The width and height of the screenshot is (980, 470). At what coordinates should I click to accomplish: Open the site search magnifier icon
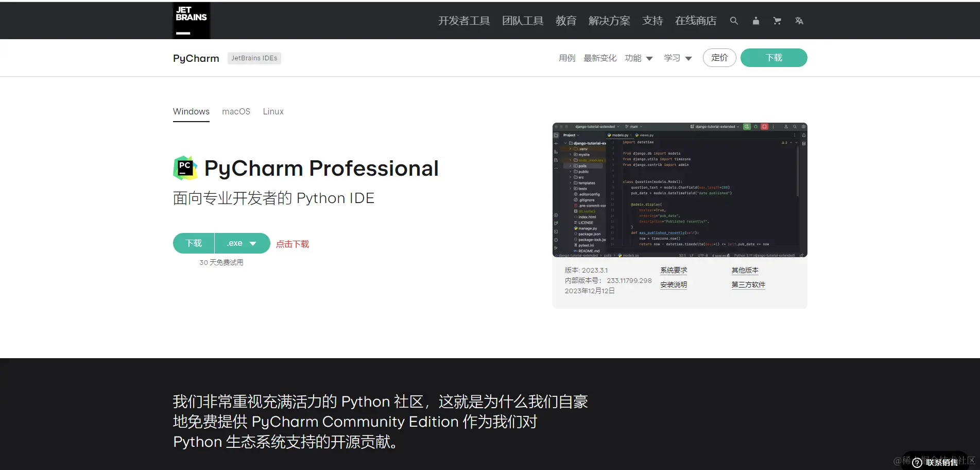click(x=734, y=21)
